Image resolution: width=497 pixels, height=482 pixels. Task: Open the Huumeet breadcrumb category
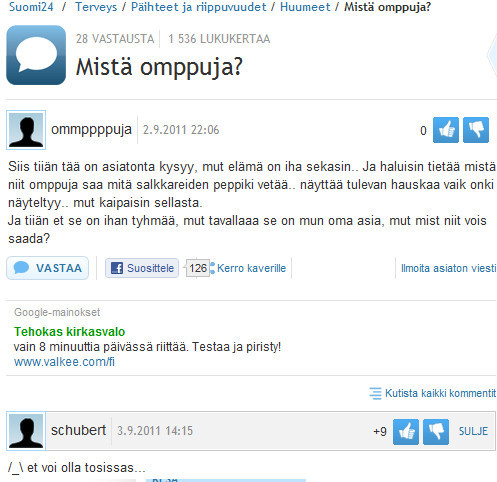pyautogui.click(x=305, y=7)
